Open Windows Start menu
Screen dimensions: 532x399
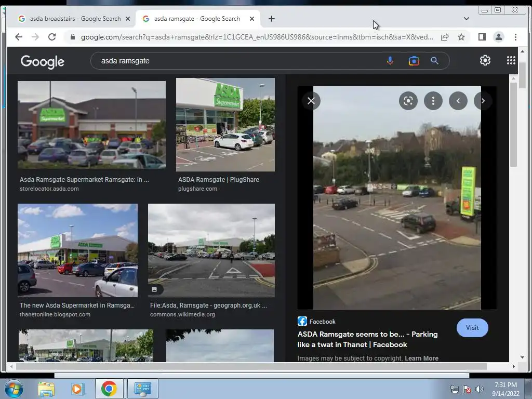point(14,389)
